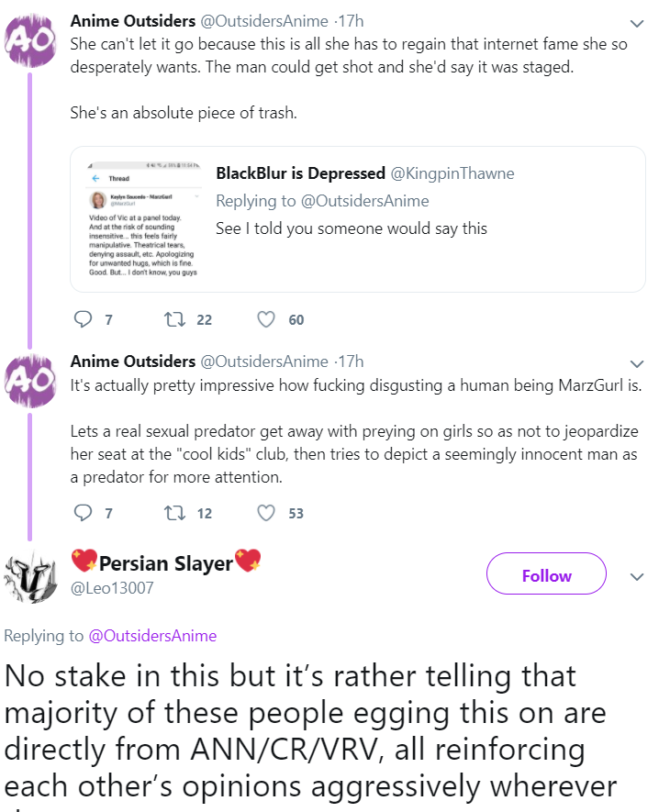Image resolution: width=670 pixels, height=812 pixels.
Task: Open Persian Slayer profile avatar
Action: tap(30, 576)
